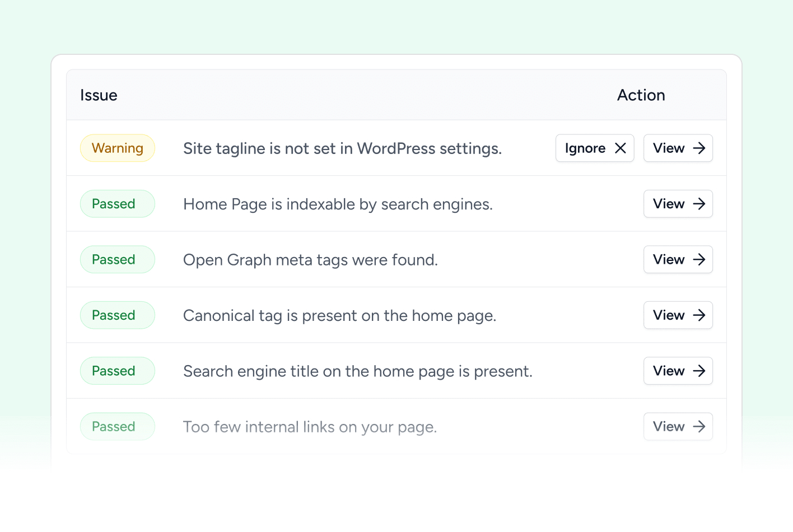Image resolution: width=793 pixels, height=532 pixels.
Task: Select text 'Open Graph meta tags were found.'
Action: [x=311, y=260]
